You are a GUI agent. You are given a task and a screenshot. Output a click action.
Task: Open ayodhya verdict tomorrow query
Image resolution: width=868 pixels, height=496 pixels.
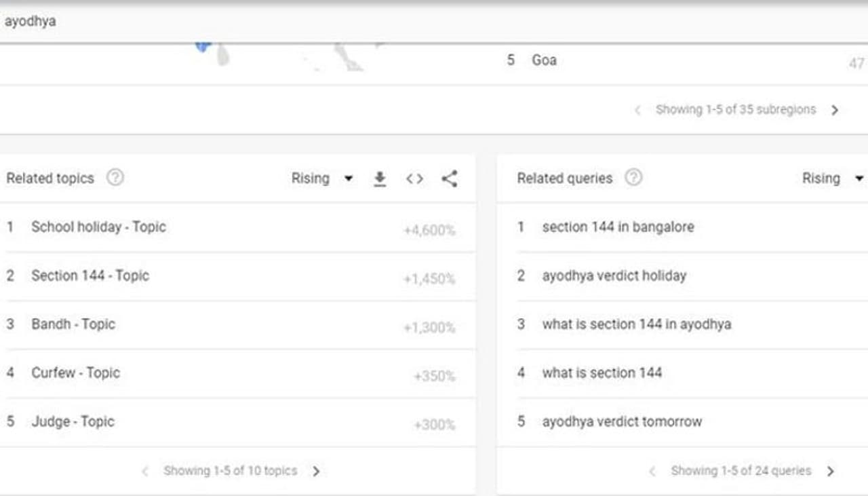point(622,422)
